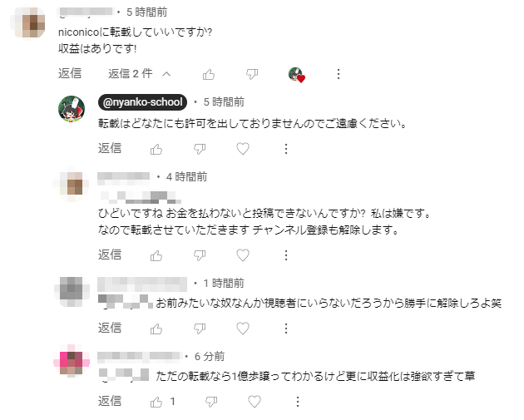The width and height of the screenshot is (524, 420).
Task: Give a heart to the @nyanko-school reply
Action: 243,149
